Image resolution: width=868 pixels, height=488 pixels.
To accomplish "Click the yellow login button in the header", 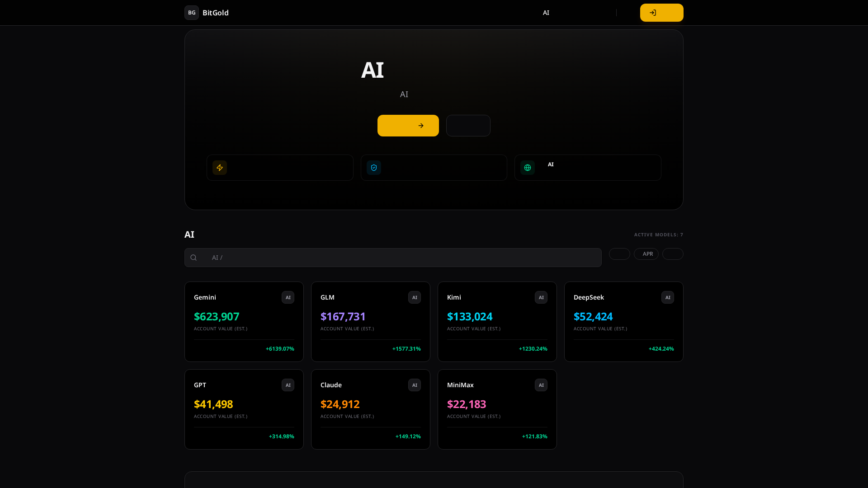I will point(661,13).
